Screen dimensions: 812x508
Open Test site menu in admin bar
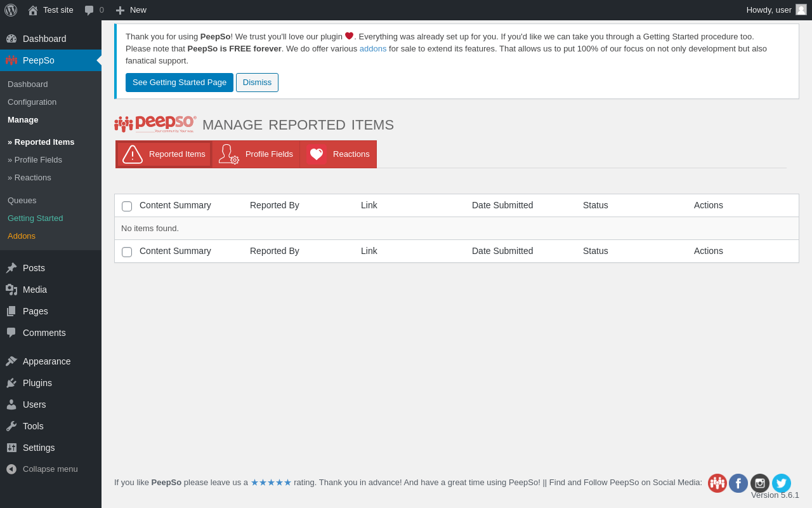click(x=51, y=10)
